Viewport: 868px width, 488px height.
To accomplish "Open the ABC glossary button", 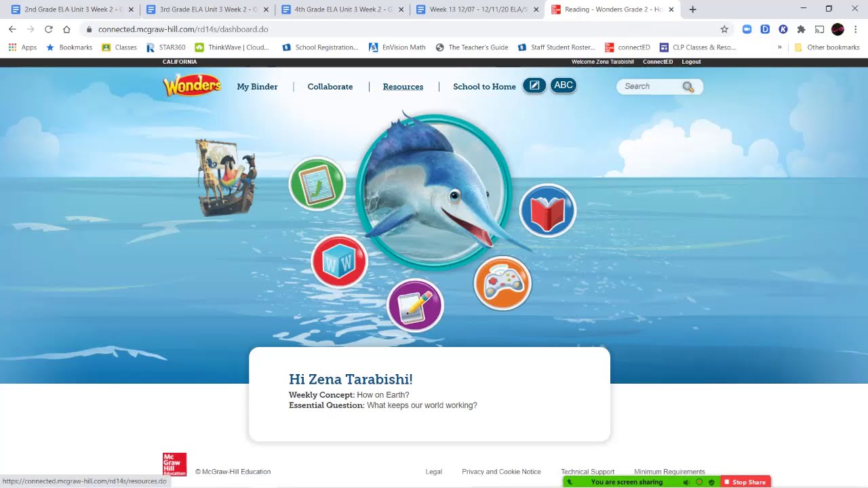I will pyautogui.click(x=564, y=85).
